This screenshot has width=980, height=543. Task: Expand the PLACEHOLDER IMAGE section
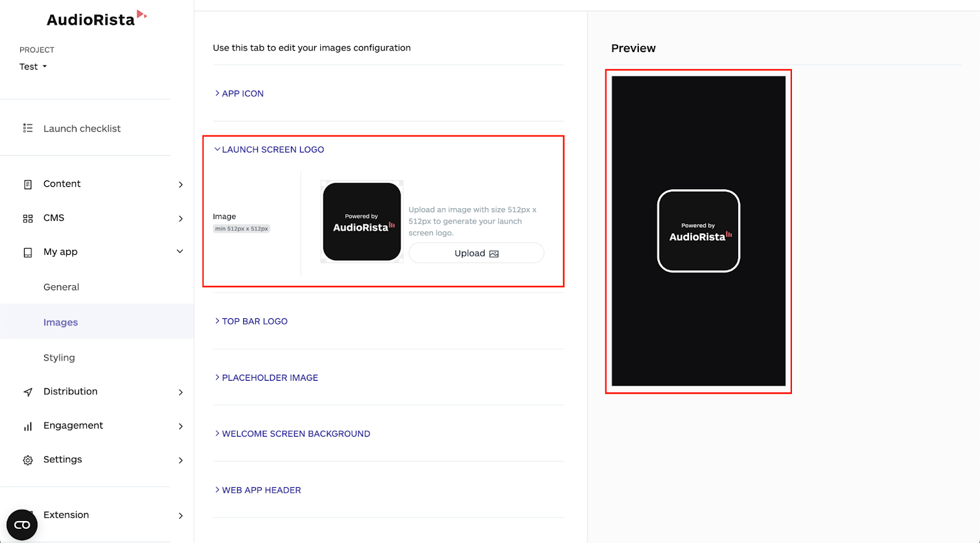pos(266,378)
